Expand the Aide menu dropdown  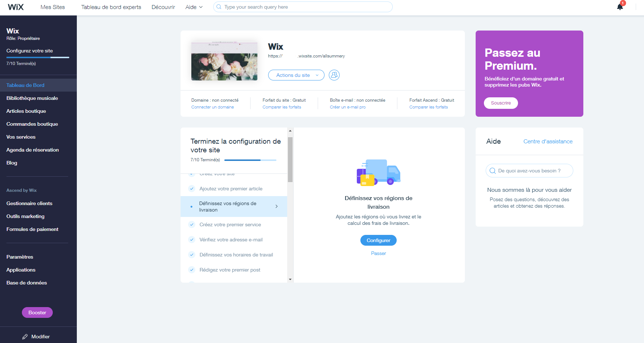point(193,7)
